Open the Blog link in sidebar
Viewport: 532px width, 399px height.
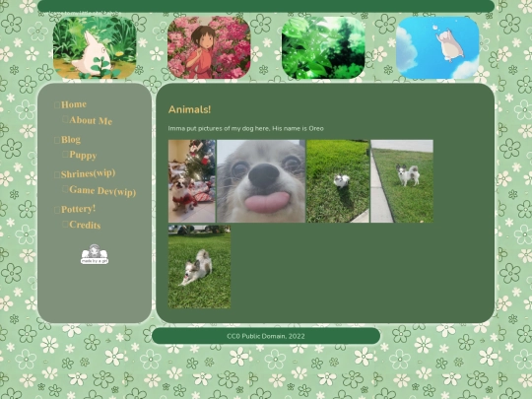[x=71, y=140]
